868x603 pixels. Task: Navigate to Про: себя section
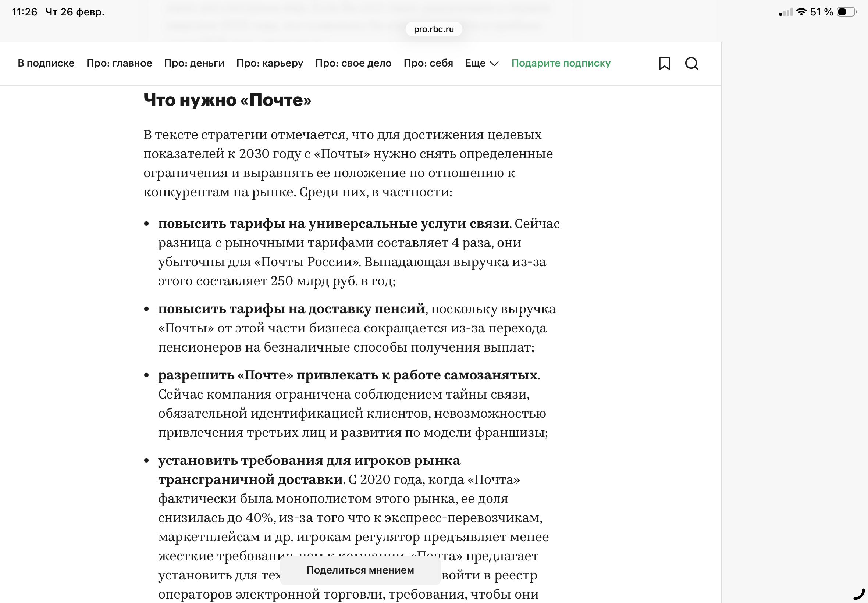coord(428,63)
